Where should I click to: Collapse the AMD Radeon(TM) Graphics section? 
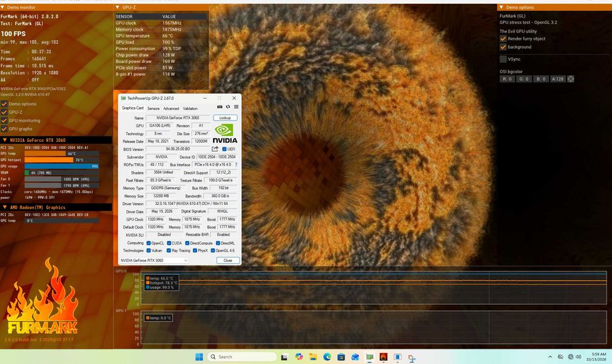pyautogui.click(x=5, y=207)
